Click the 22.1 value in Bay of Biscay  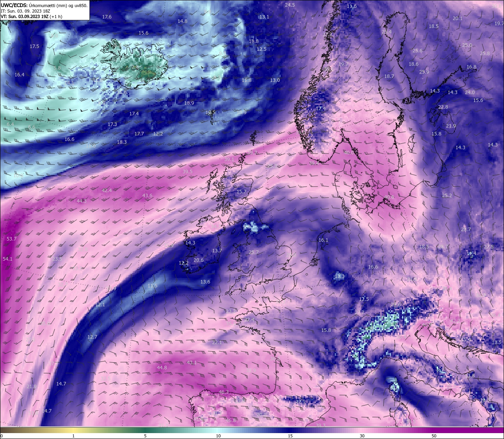217,343
